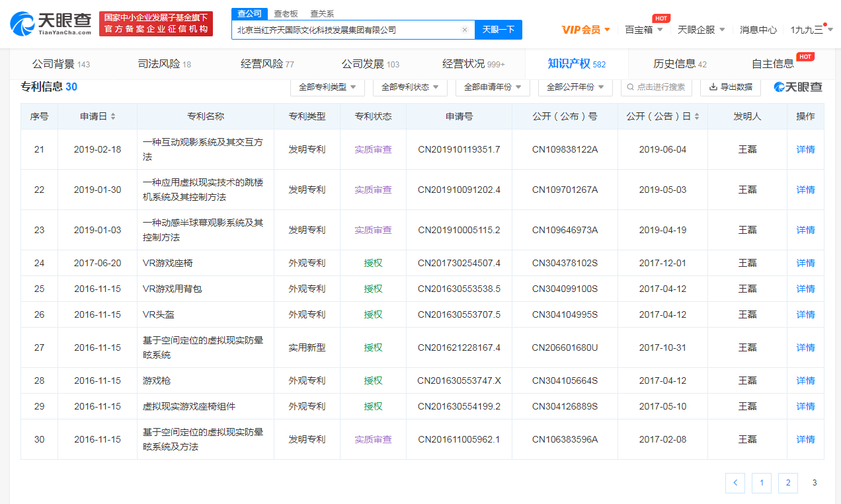Open the 历史信息 tab
841x504 pixels.
pyautogui.click(x=680, y=64)
